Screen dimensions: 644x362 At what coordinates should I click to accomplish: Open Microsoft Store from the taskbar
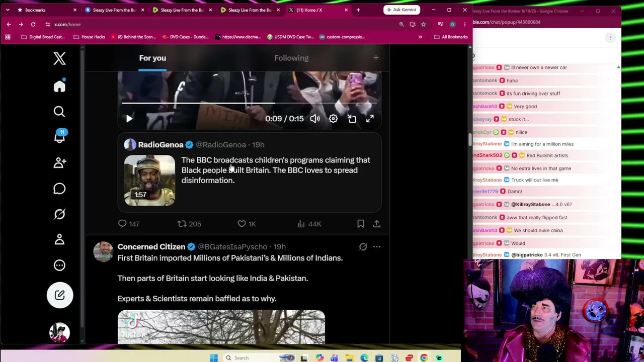pyautogui.click(x=379, y=358)
